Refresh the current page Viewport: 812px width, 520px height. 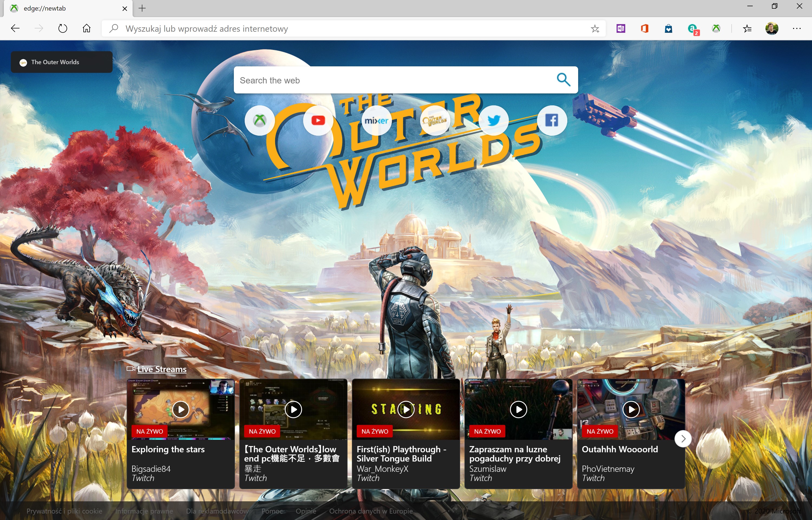(x=63, y=29)
